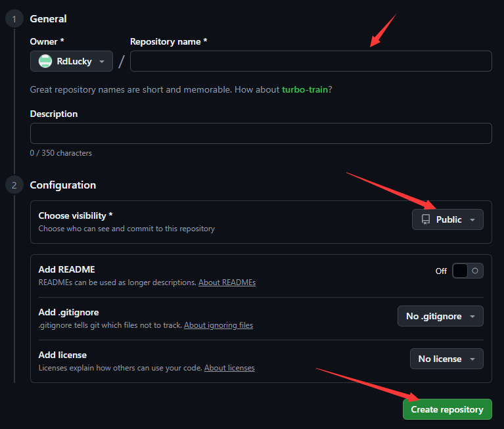
Task: Open the About READMEs link
Action: (227, 282)
